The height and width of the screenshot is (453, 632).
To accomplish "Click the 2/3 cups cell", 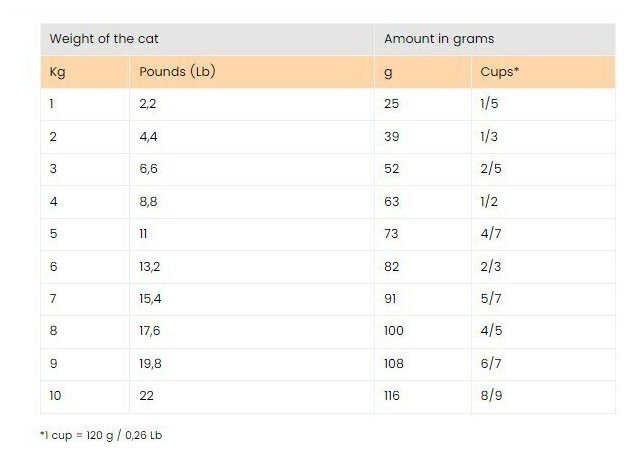I will point(490,266).
